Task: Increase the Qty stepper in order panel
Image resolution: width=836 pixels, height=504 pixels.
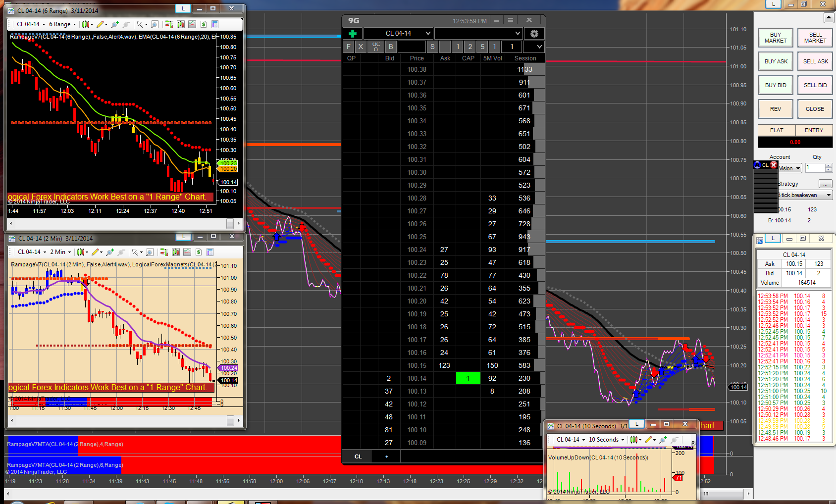Action: pyautogui.click(x=829, y=166)
